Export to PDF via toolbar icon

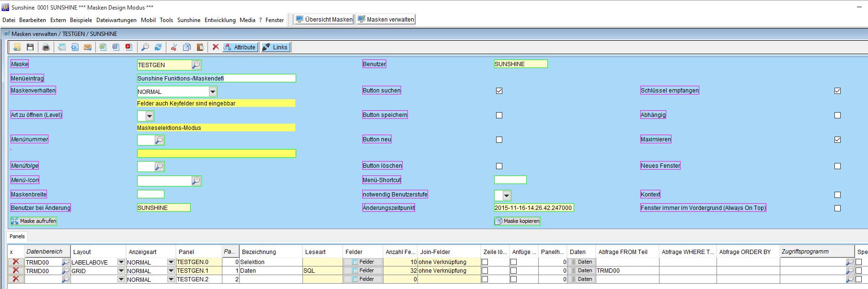click(129, 47)
